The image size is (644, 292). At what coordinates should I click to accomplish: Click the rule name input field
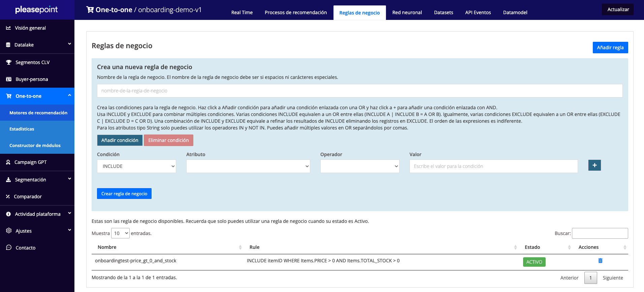click(359, 91)
